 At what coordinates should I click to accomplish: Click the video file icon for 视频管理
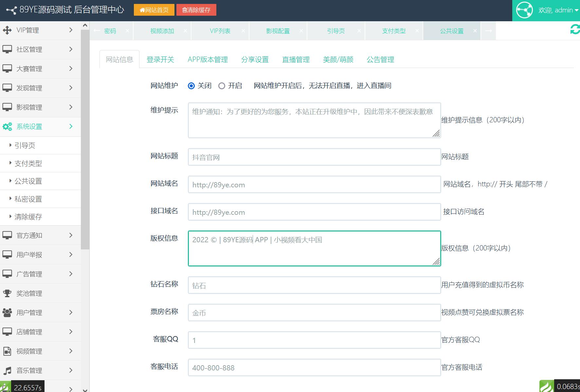(7, 351)
